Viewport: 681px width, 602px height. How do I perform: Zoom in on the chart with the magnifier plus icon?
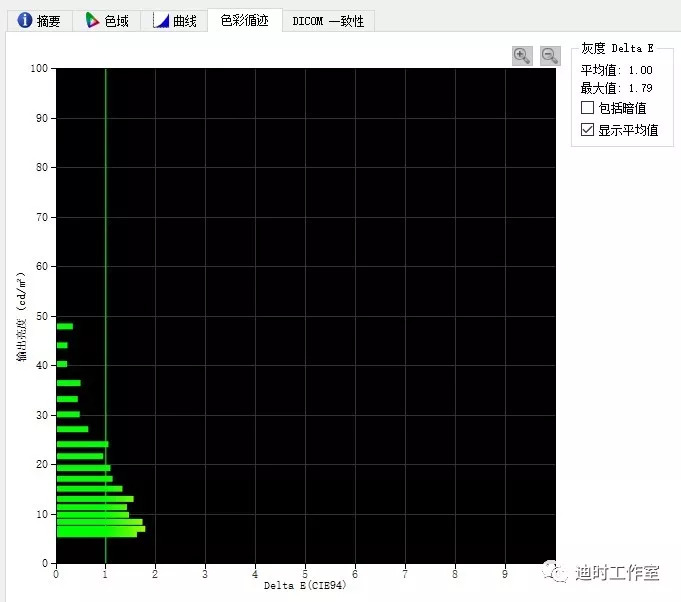click(x=522, y=56)
